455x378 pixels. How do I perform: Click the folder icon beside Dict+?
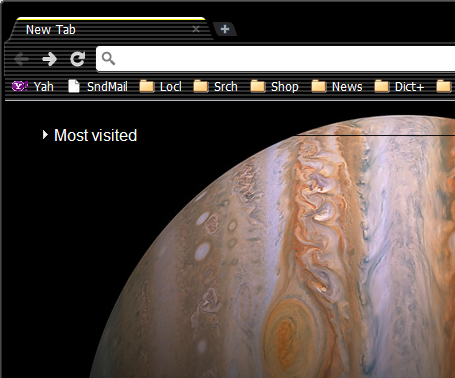pyautogui.click(x=382, y=87)
